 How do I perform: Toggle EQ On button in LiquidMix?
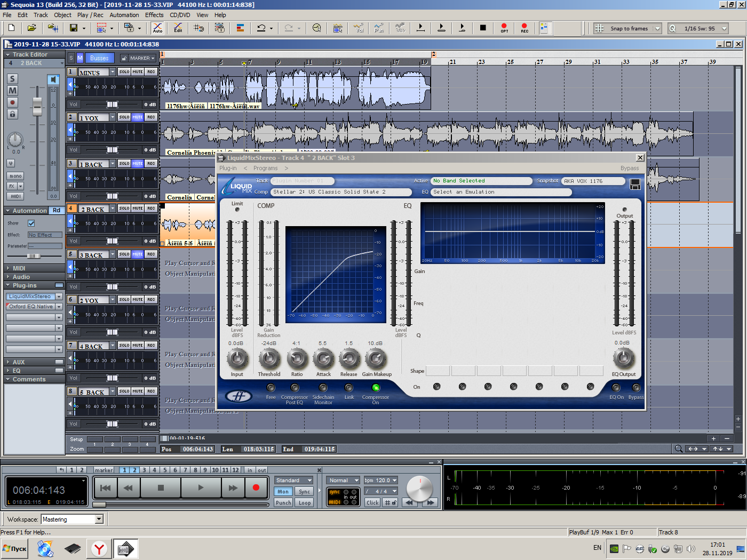[616, 388]
